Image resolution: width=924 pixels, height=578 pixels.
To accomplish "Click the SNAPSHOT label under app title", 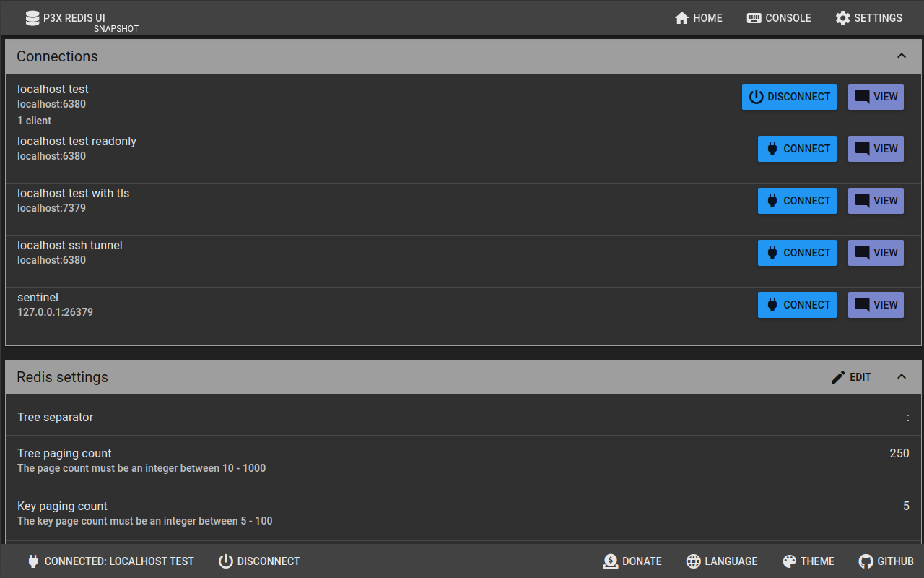I will coord(116,29).
